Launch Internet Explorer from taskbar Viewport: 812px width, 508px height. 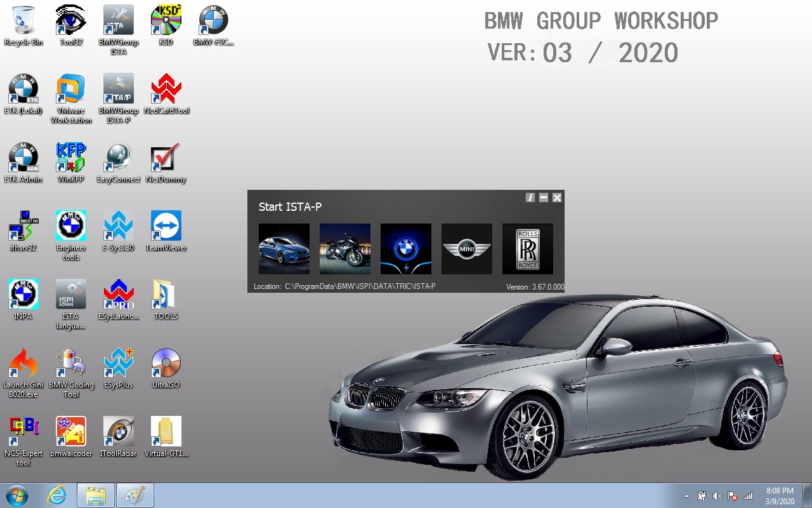tap(57, 495)
